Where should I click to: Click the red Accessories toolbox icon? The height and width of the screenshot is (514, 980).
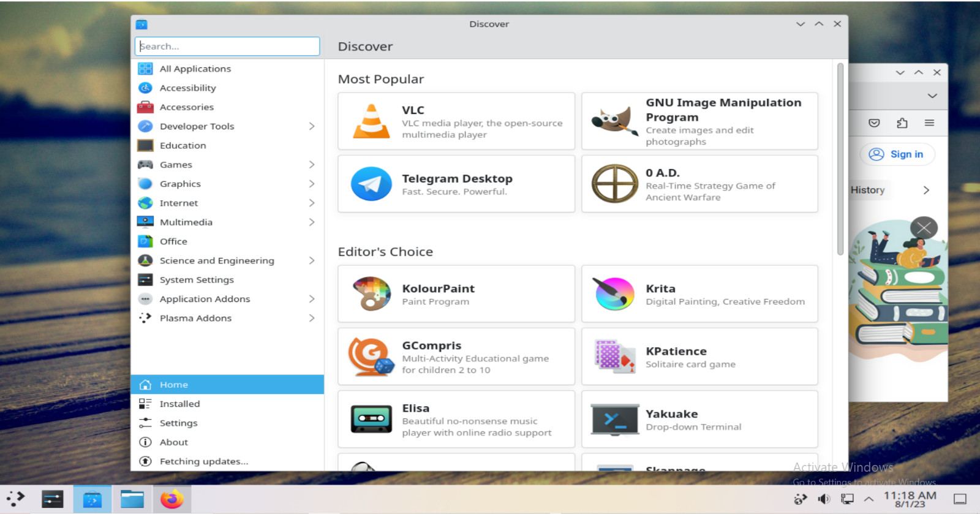[x=145, y=107]
